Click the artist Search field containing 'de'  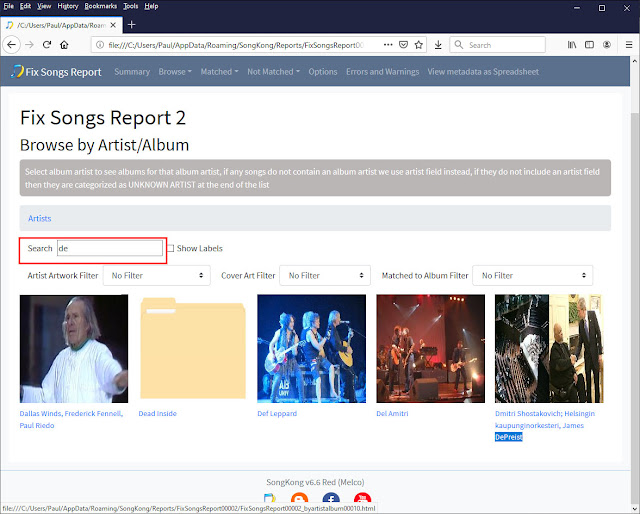point(110,248)
